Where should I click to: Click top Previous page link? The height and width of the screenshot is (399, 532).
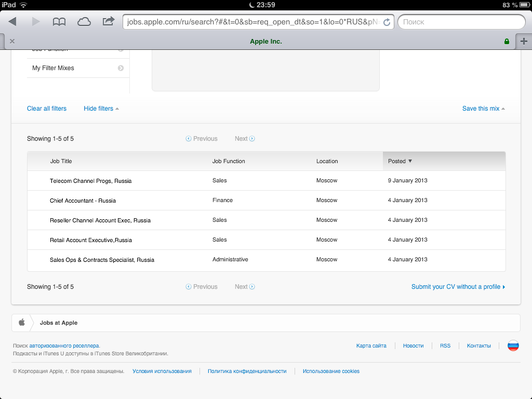[x=202, y=138]
